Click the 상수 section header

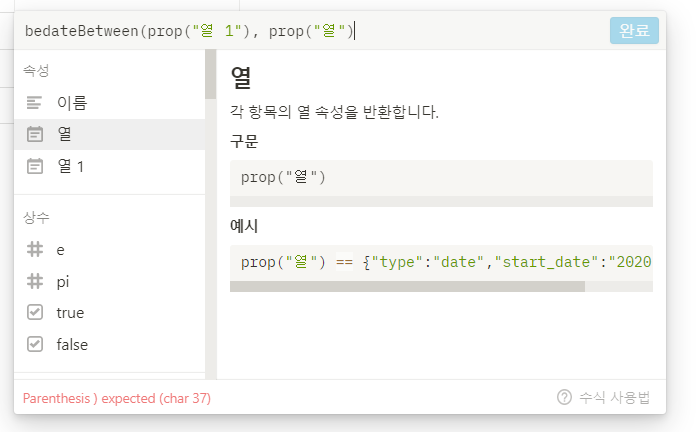(36, 218)
